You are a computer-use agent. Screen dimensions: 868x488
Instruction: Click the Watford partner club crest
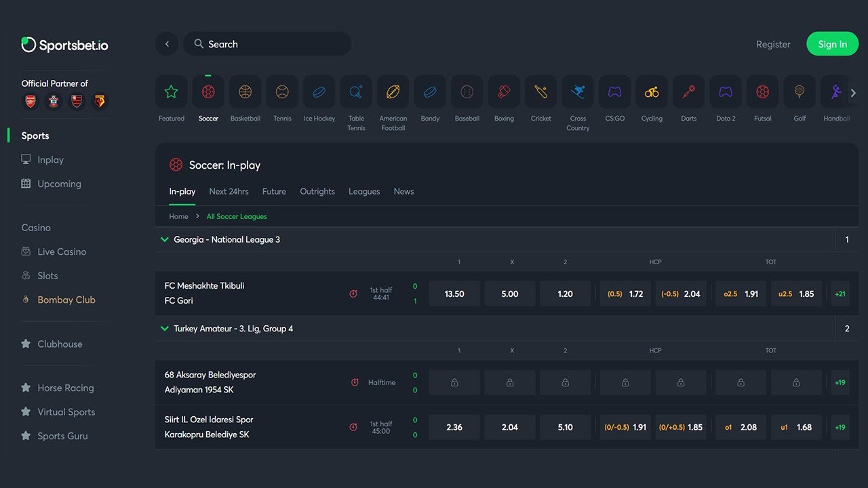coord(100,102)
